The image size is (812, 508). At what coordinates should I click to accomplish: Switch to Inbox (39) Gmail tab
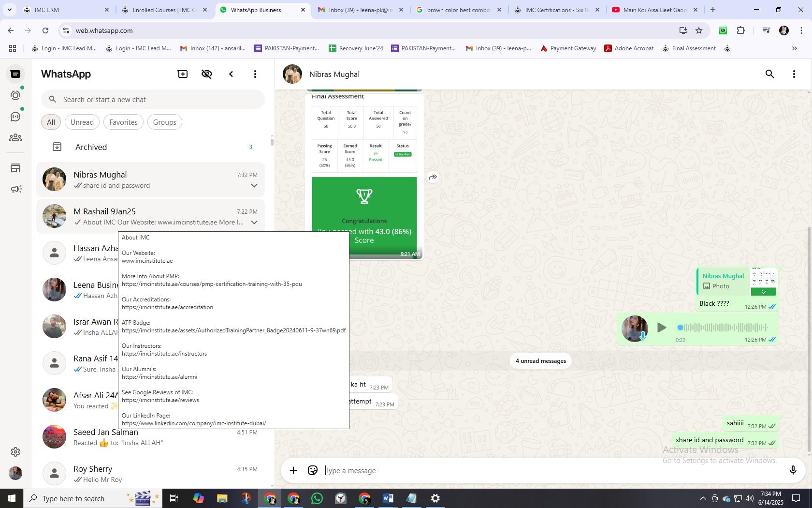coord(361,10)
